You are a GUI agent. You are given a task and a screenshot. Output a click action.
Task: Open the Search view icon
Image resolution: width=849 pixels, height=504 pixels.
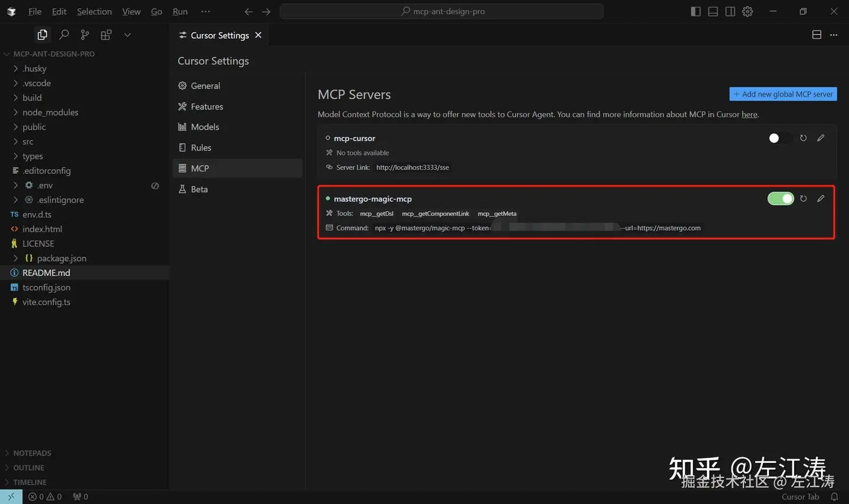coord(64,35)
